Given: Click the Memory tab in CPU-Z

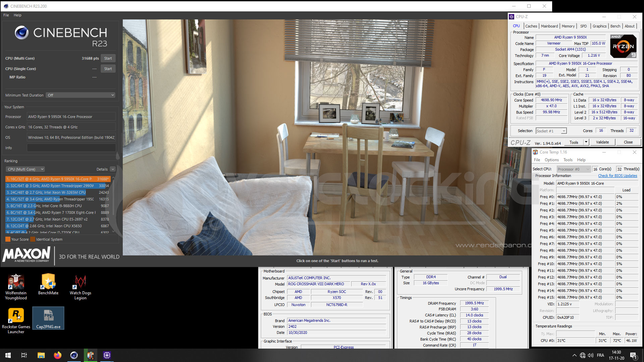Looking at the screenshot, I should click(x=568, y=25).
